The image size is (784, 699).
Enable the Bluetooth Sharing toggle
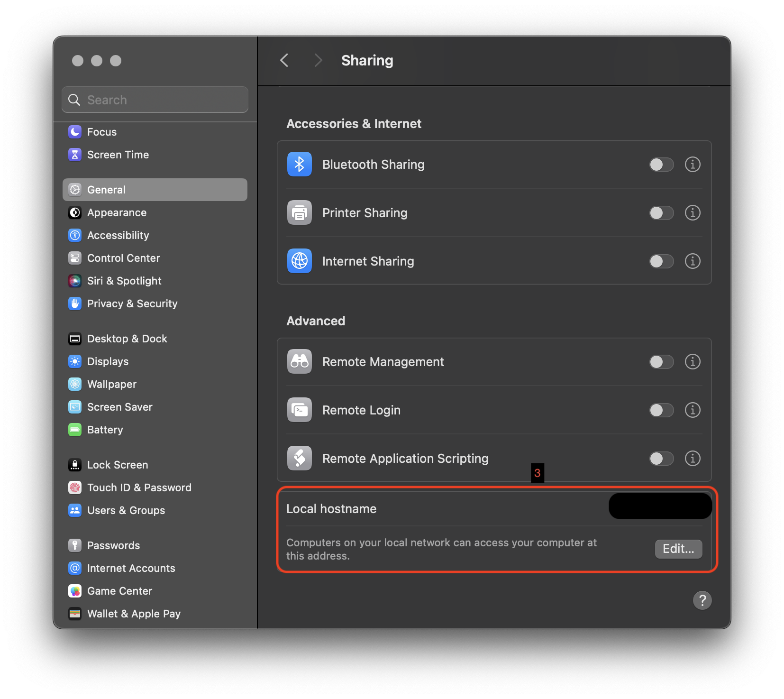click(x=661, y=165)
